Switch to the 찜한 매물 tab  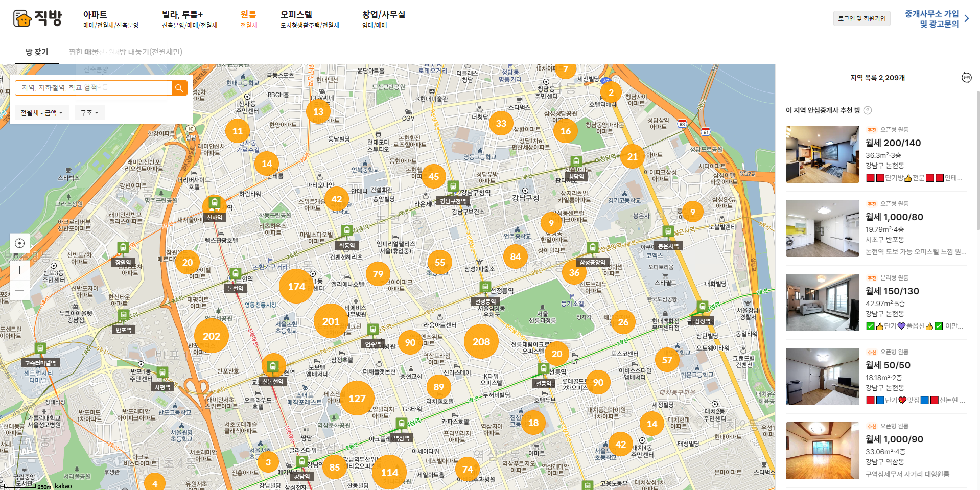[84, 52]
